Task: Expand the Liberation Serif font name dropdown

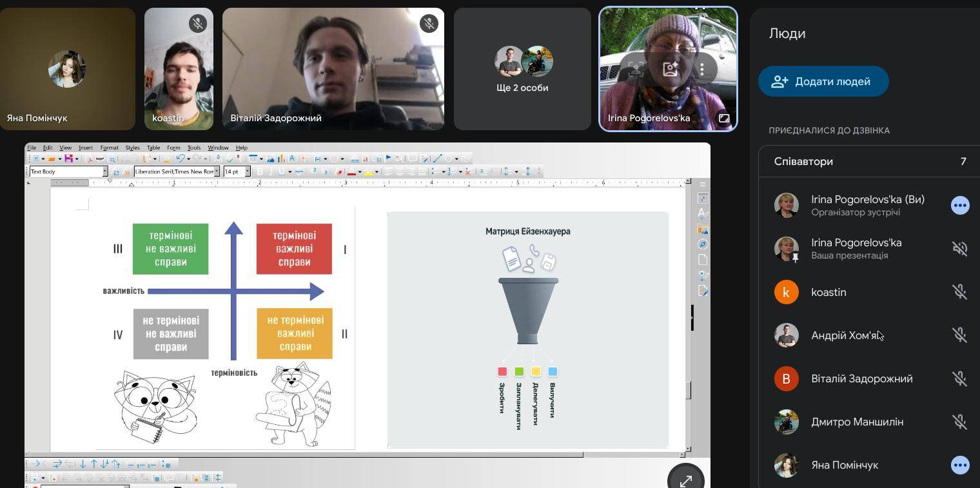Action: 217,171
